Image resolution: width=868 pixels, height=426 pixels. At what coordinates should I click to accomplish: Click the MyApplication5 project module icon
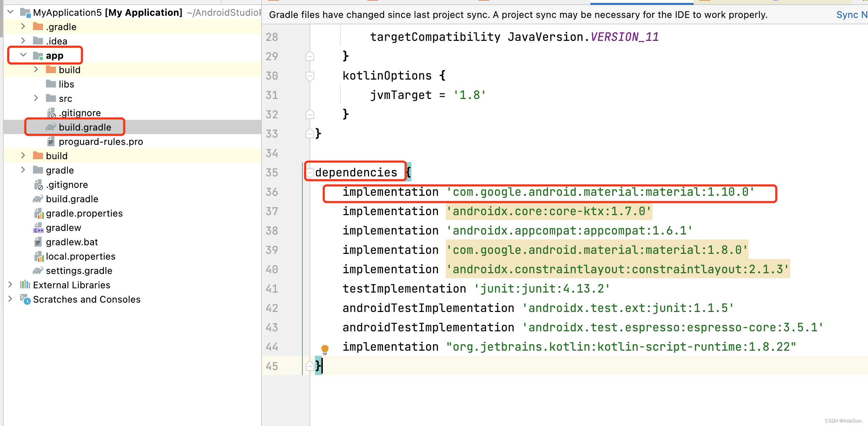tap(25, 13)
